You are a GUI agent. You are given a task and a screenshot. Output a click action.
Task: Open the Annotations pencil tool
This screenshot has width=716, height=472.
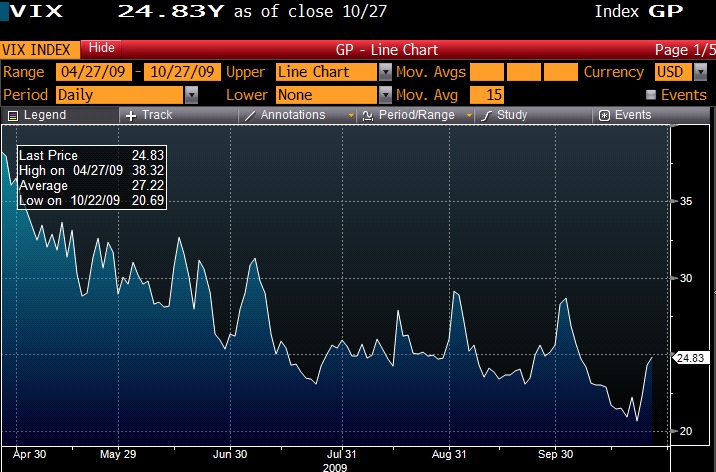point(250,115)
